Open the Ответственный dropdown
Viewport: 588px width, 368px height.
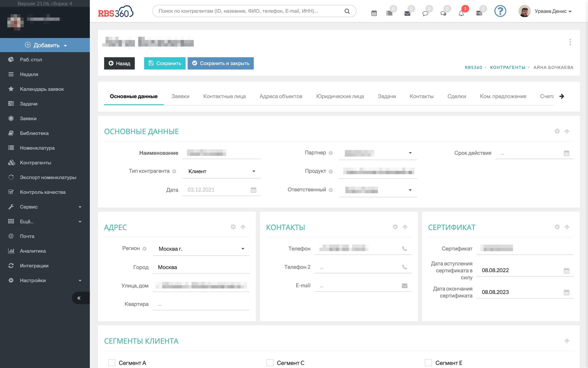tap(378, 190)
